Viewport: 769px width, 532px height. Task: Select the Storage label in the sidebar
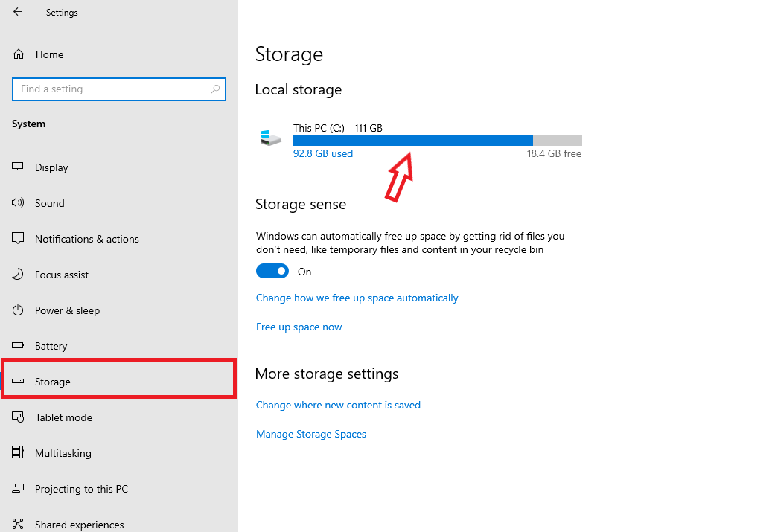click(x=52, y=382)
